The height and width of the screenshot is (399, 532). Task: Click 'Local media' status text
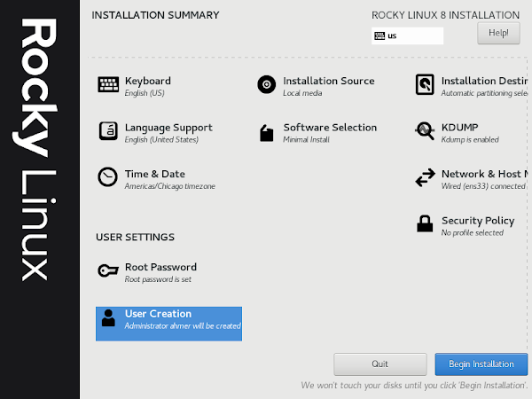302,93
